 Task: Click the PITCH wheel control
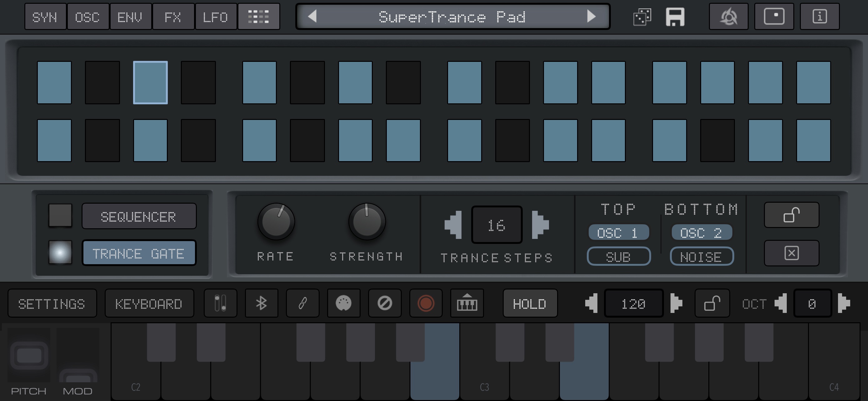(x=29, y=355)
